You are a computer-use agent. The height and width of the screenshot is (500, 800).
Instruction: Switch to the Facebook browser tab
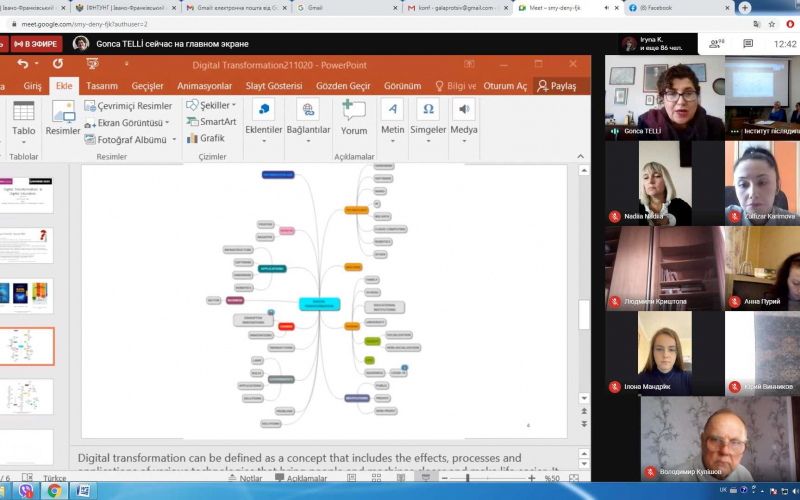[678, 8]
